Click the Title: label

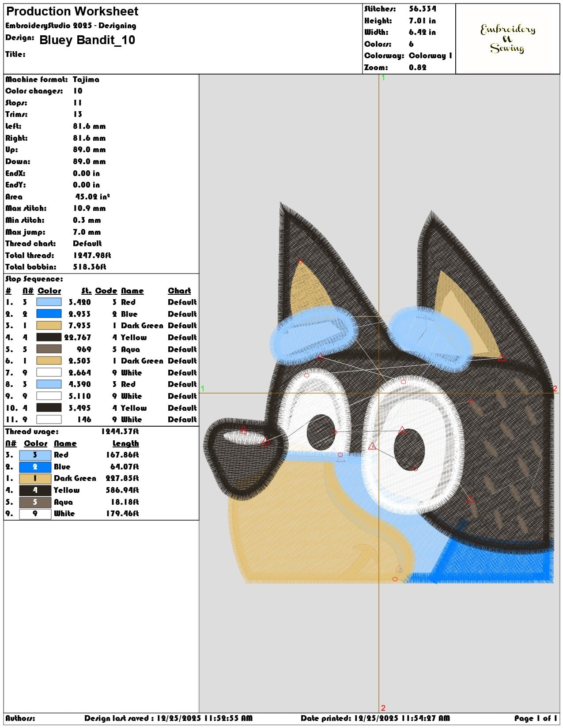pos(15,54)
